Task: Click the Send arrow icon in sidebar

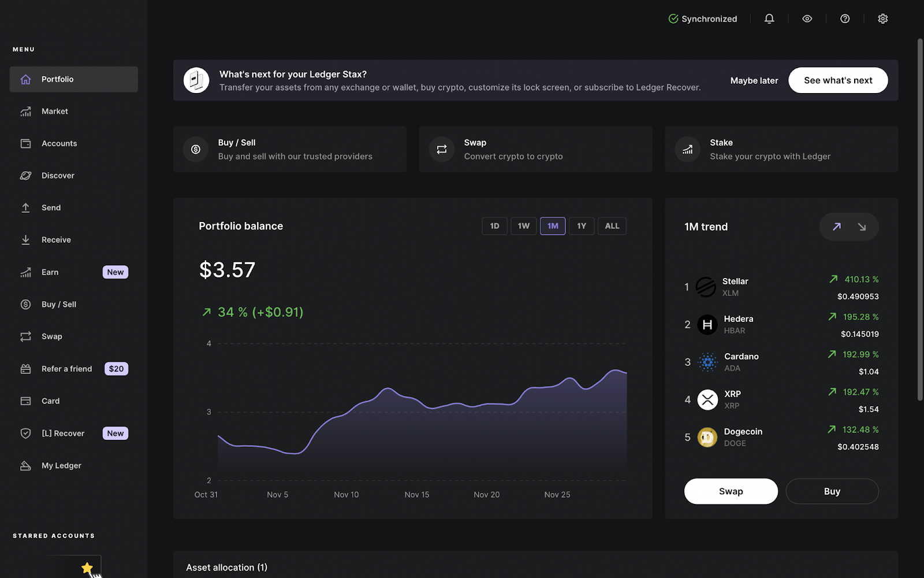Action: [x=26, y=207]
